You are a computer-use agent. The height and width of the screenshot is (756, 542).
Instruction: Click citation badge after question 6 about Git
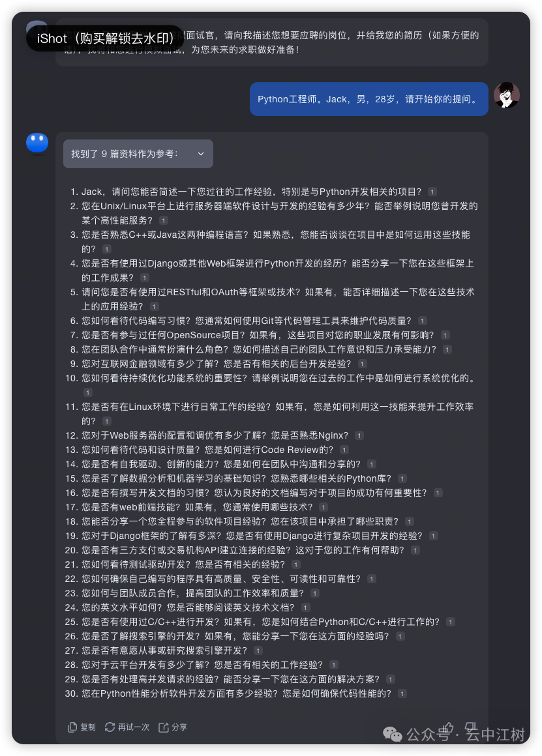(422, 321)
